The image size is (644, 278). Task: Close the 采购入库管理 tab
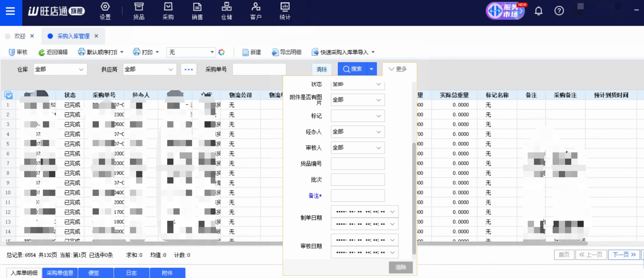[x=96, y=36]
